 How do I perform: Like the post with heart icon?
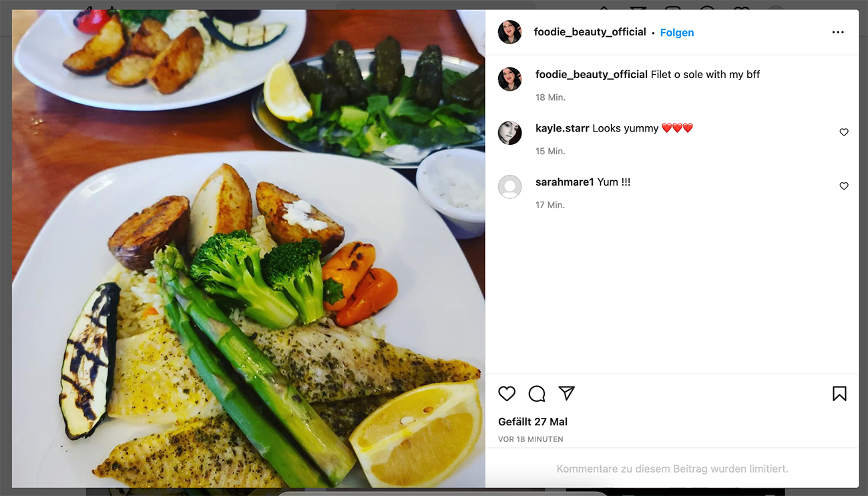[507, 394]
